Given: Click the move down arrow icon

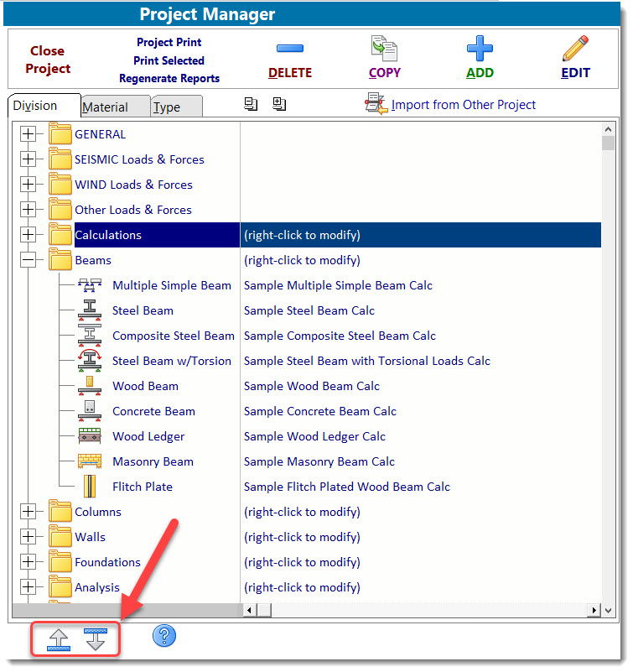Looking at the screenshot, I should tap(96, 639).
